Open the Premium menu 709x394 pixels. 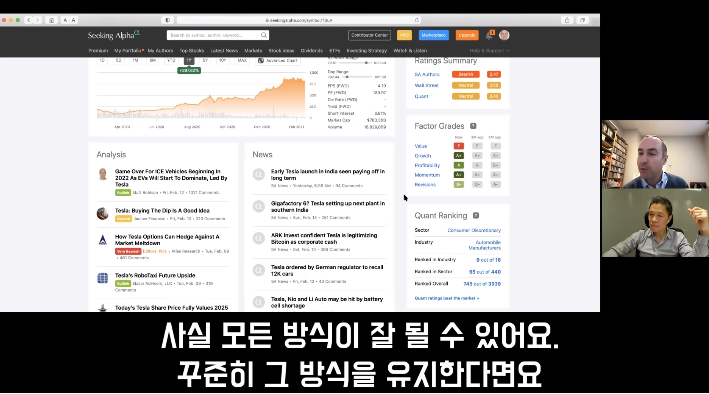click(x=98, y=51)
